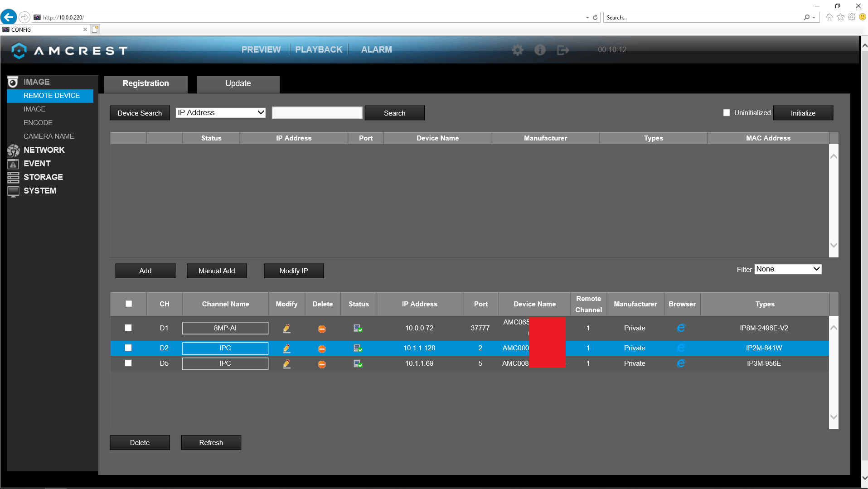Open the settings gear icon in header
The width and height of the screenshot is (868, 489).
(x=518, y=50)
